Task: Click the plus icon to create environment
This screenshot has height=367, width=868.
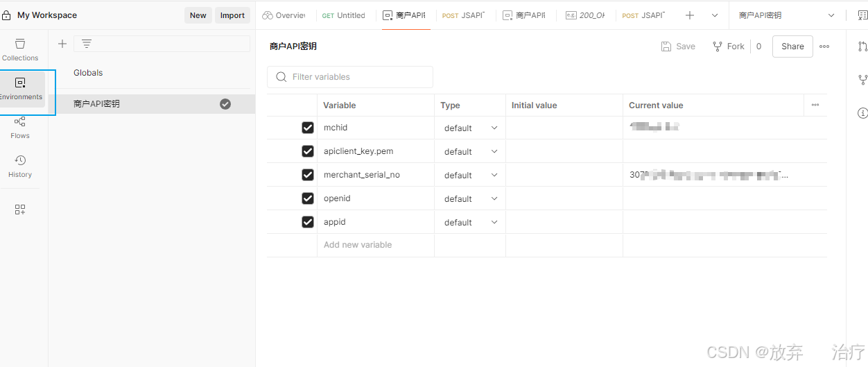Action: (x=62, y=44)
